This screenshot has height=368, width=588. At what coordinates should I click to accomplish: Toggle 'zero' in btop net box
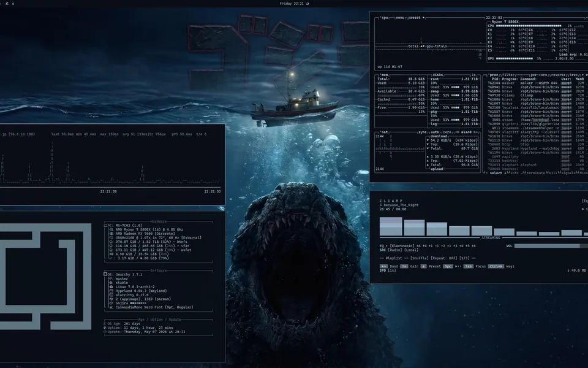point(447,132)
